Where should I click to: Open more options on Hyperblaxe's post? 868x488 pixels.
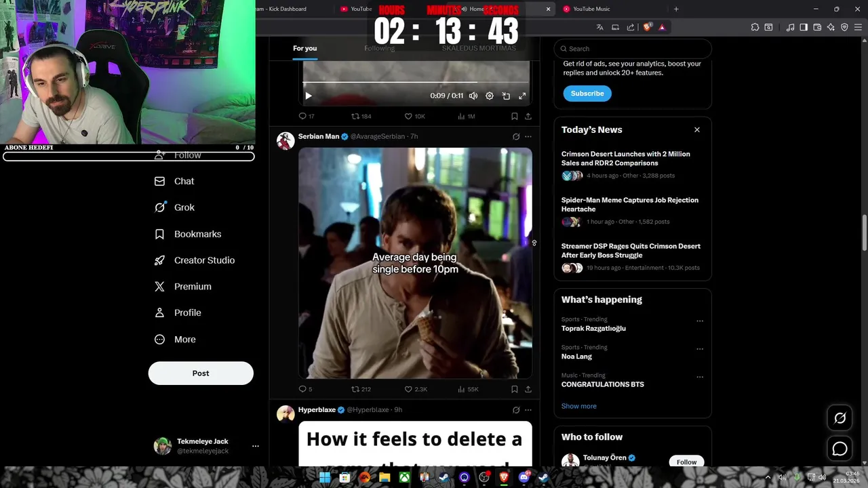(x=528, y=410)
